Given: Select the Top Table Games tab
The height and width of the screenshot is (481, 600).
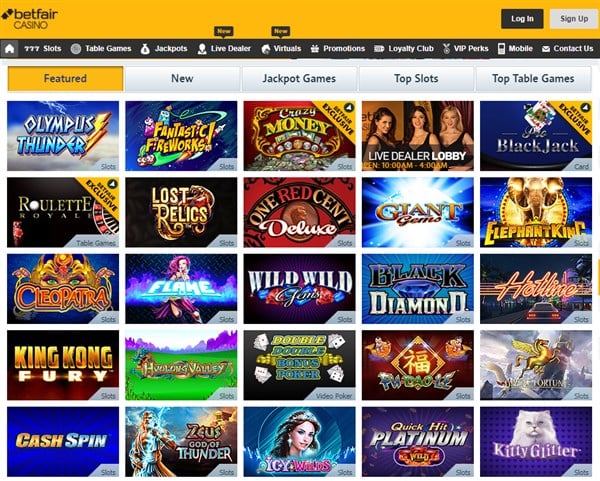Looking at the screenshot, I should point(533,78).
